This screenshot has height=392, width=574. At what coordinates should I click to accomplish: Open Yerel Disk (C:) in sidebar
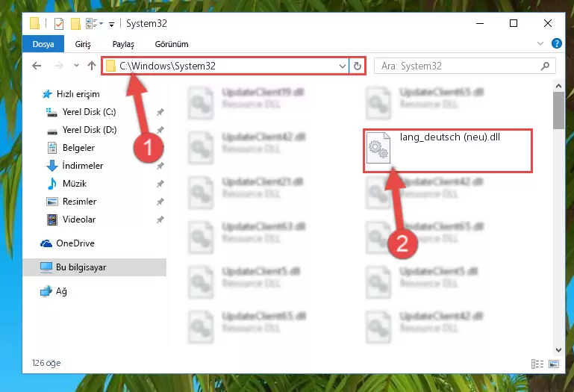pyautogui.click(x=89, y=112)
